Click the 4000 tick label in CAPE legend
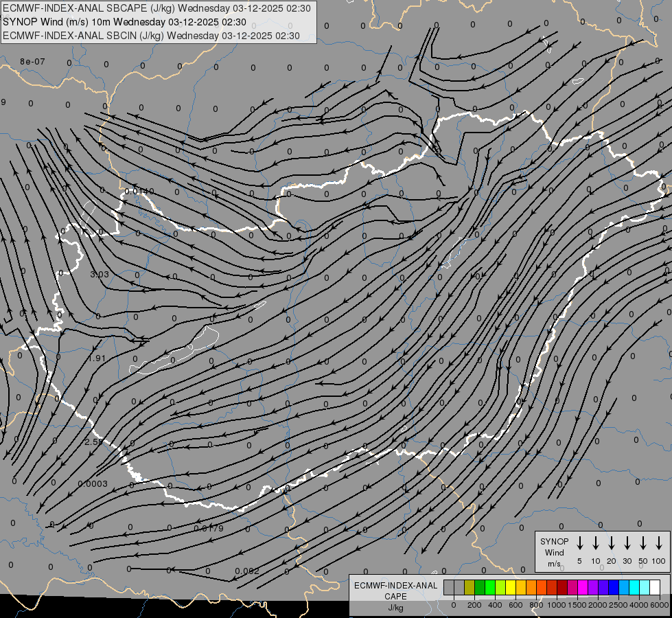 639,605
